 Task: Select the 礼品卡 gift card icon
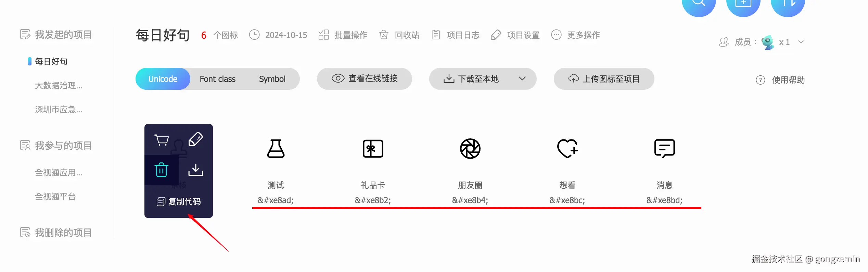tap(373, 149)
